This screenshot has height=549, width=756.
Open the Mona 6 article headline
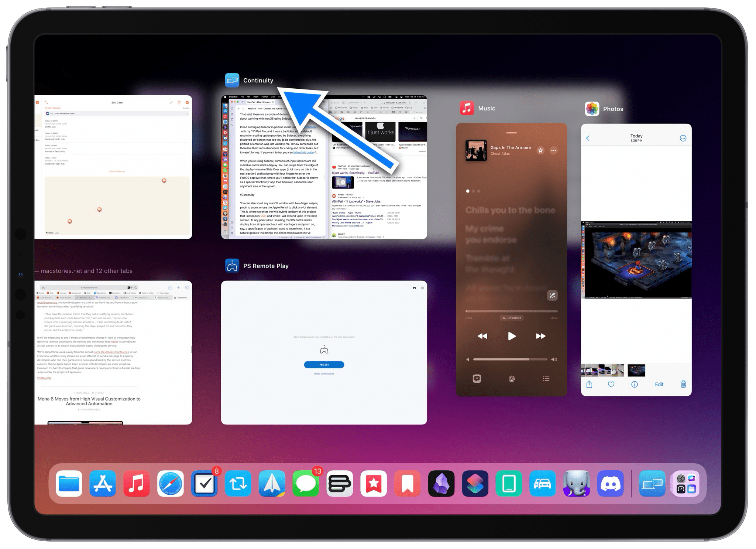coord(89,401)
